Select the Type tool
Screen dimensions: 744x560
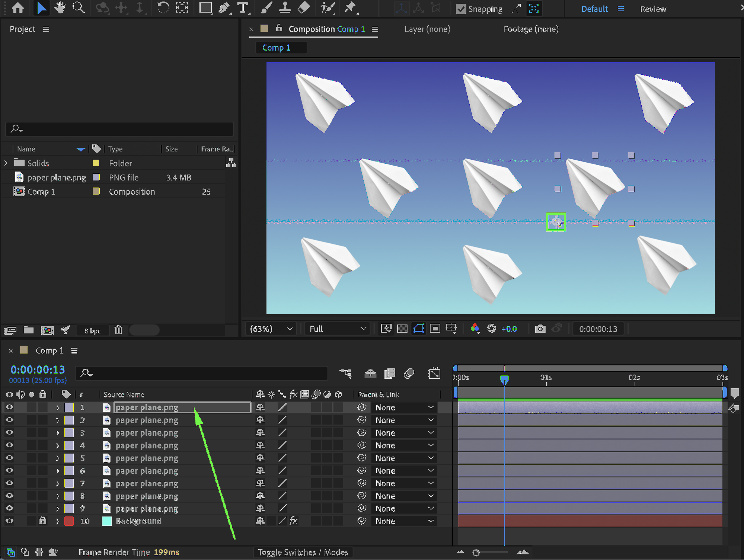tap(243, 8)
